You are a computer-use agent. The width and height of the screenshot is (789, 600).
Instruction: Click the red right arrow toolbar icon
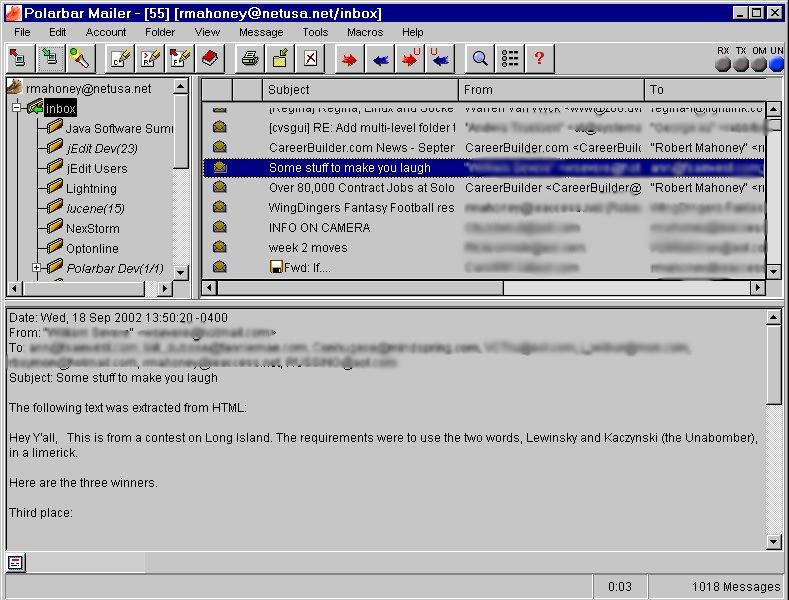(x=349, y=59)
